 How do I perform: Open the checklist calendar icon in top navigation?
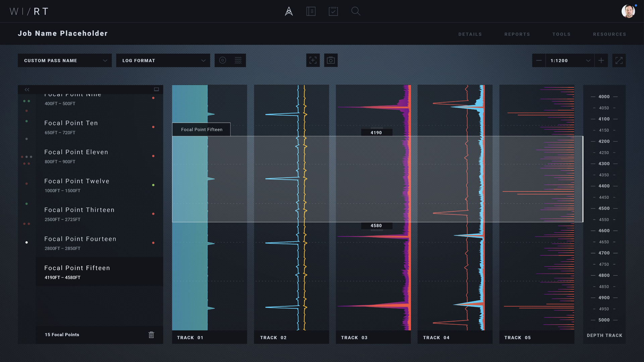(x=333, y=11)
